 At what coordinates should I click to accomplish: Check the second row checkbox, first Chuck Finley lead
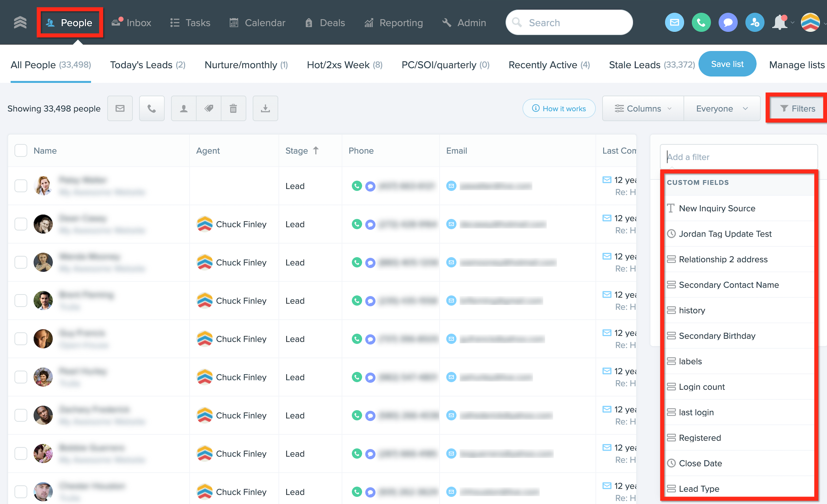coord(21,224)
